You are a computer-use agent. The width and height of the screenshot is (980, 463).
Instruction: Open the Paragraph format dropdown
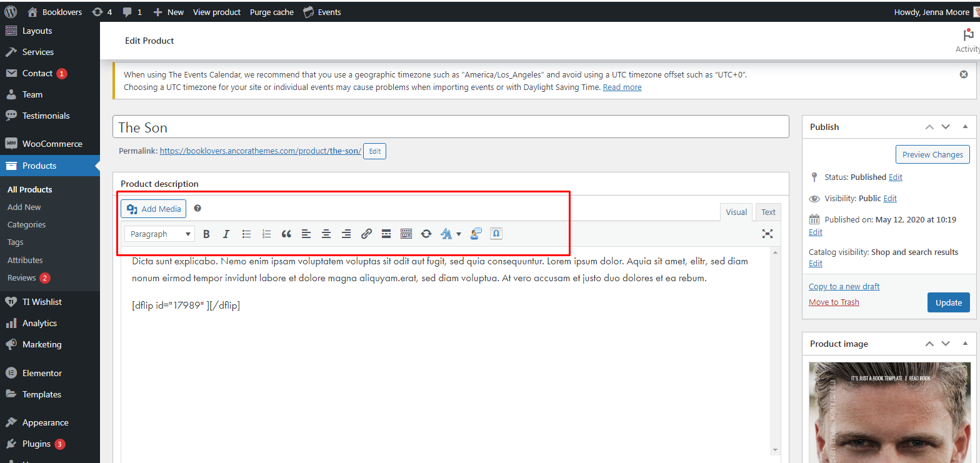point(160,234)
